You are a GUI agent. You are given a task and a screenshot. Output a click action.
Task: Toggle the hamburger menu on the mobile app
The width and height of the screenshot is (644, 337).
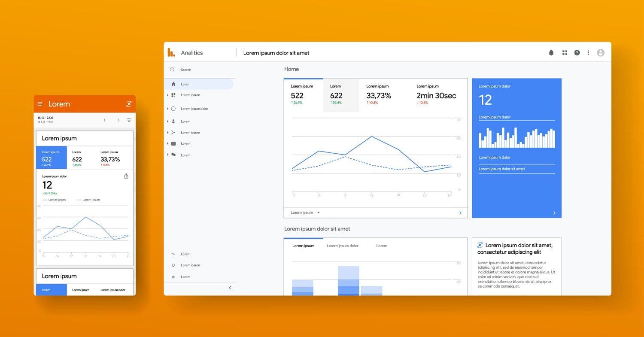(x=39, y=103)
